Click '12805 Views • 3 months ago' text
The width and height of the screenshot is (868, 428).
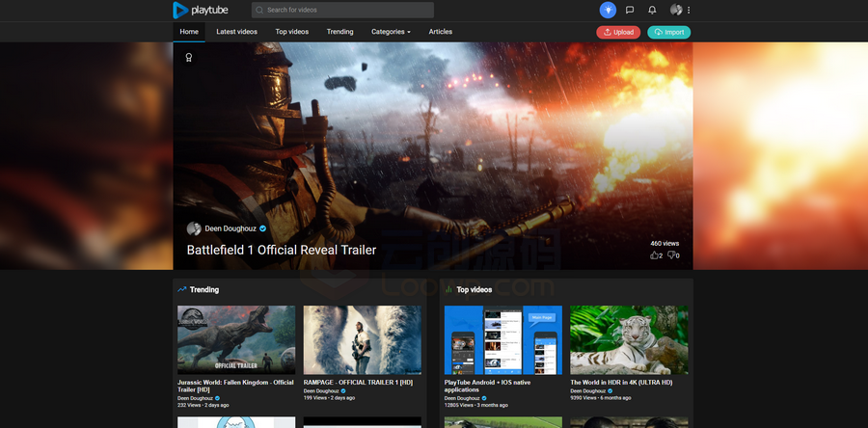click(x=476, y=405)
